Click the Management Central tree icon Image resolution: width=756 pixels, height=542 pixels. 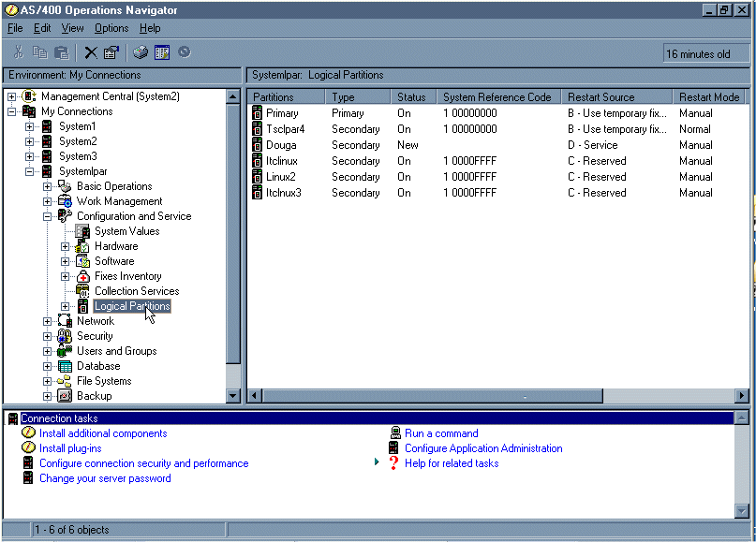pyautogui.click(x=29, y=96)
